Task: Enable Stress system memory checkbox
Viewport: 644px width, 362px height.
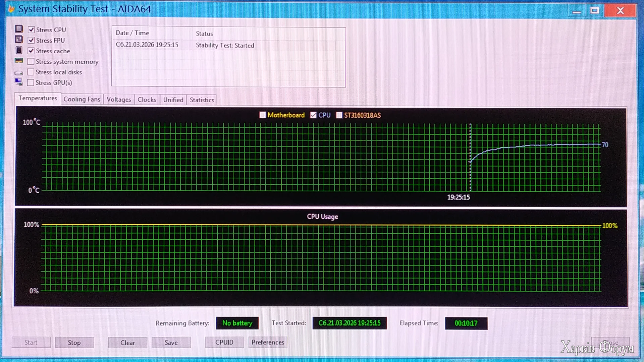Action: tap(31, 62)
